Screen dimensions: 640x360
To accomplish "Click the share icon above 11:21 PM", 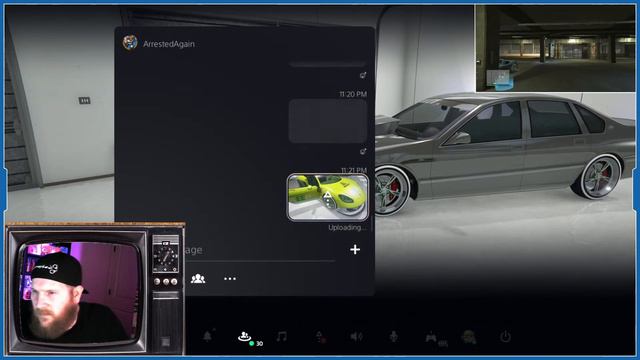I will click(363, 151).
